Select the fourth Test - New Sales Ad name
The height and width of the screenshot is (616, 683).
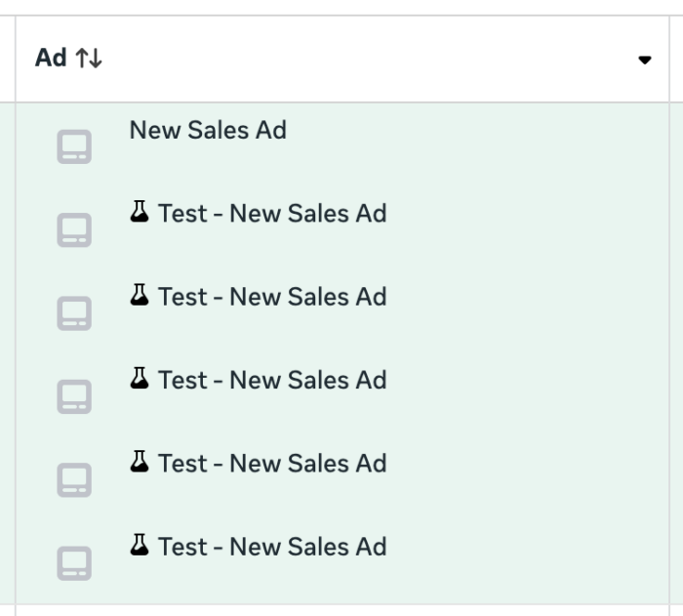point(272,463)
